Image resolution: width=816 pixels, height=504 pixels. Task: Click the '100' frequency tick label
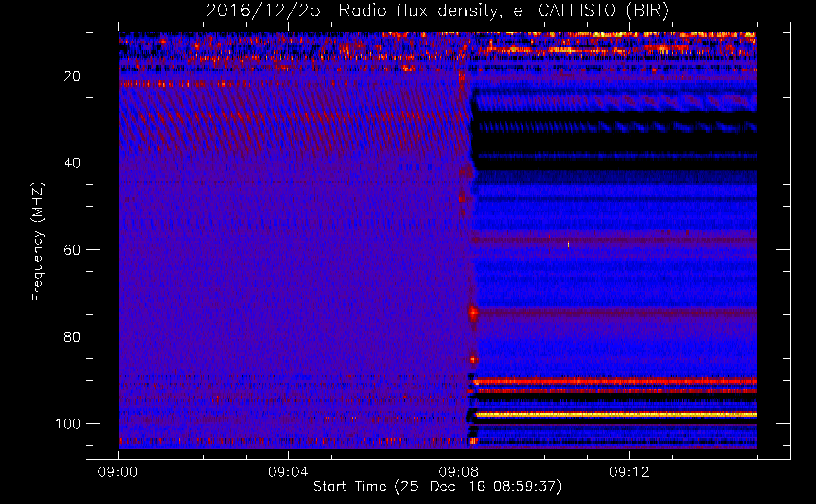point(68,423)
